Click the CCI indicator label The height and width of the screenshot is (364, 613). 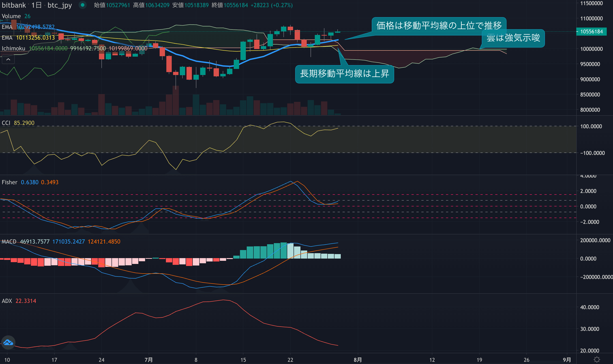[6, 123]
